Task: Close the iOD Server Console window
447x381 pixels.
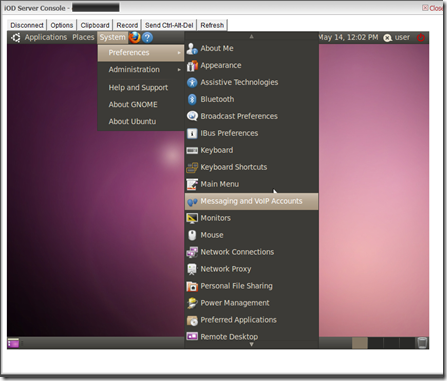Action: click(x=433, y=8)
